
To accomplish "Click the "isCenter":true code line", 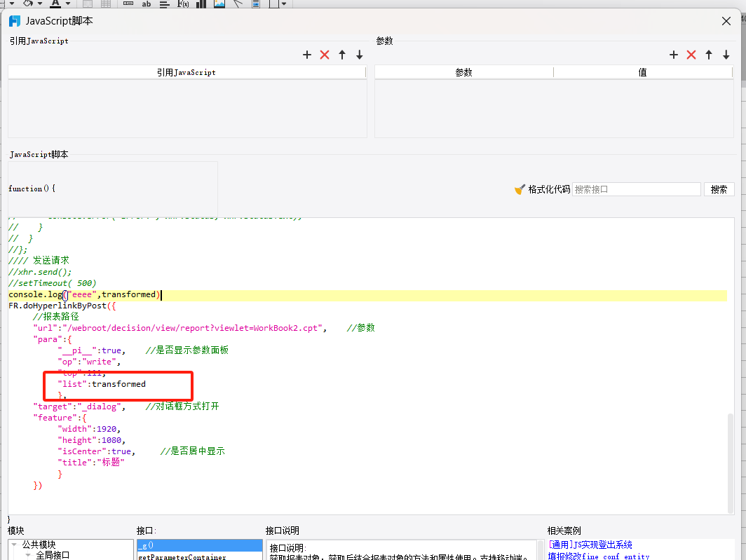I will pyautogui.click(x=97, y=451).
